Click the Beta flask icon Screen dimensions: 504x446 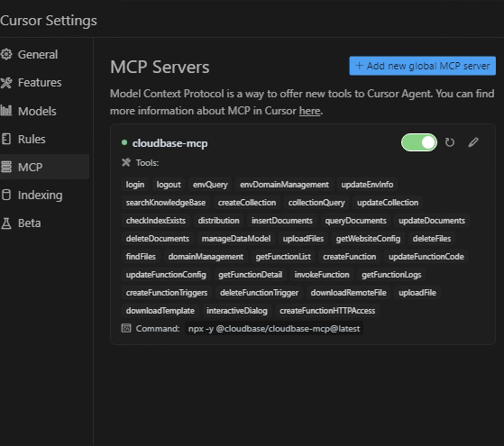[6, 223]
